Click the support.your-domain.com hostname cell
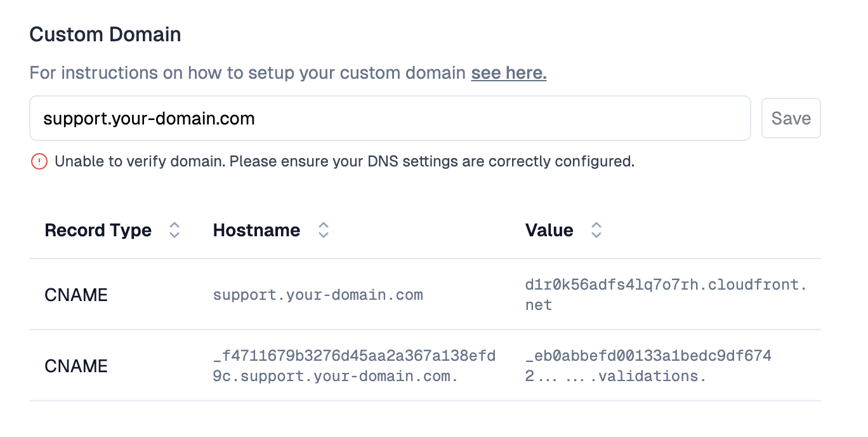The width and height of the screenshot is (868, 437). (x=318, y=295)
